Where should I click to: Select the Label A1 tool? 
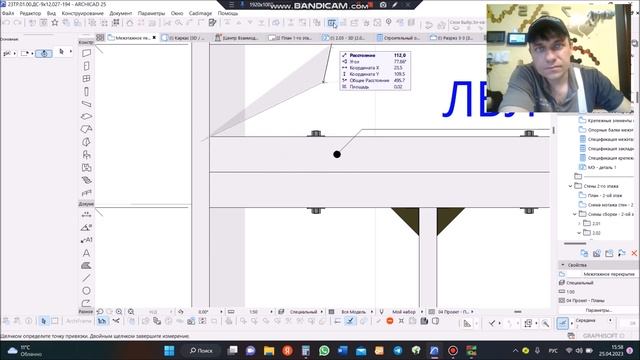coord(86,240)
